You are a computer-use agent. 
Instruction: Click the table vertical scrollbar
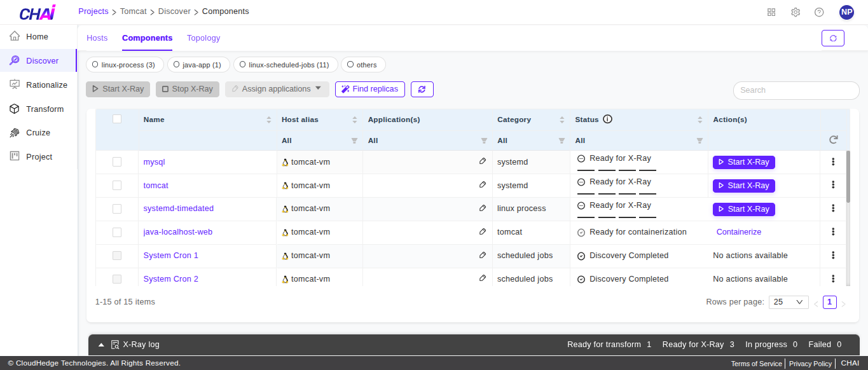pos(848,177)
